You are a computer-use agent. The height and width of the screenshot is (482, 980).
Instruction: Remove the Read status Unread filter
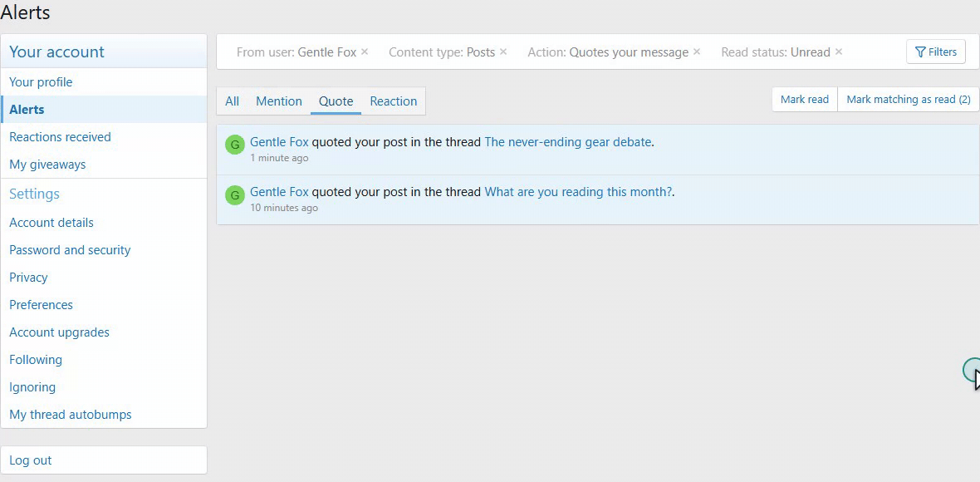point(839,52)
